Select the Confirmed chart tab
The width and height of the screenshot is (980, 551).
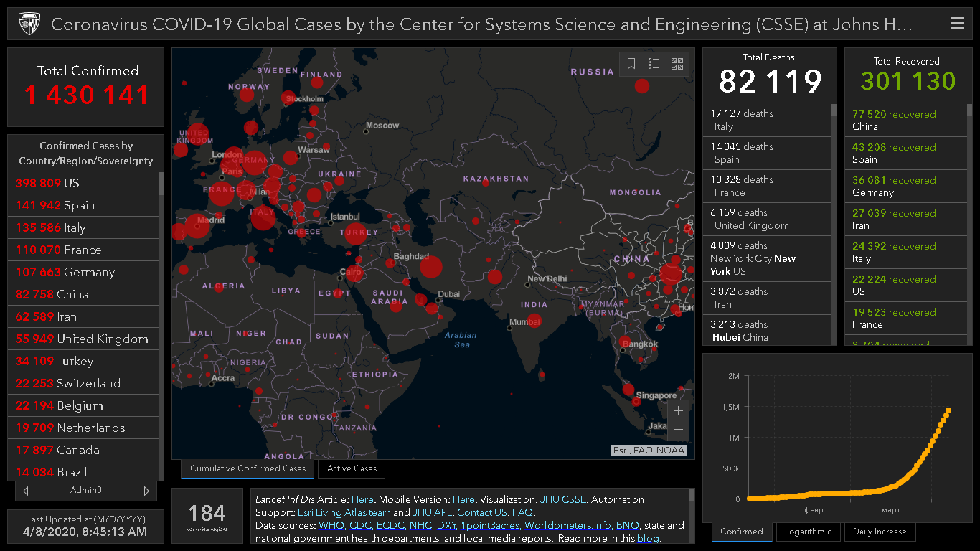(x=741, y=532)
